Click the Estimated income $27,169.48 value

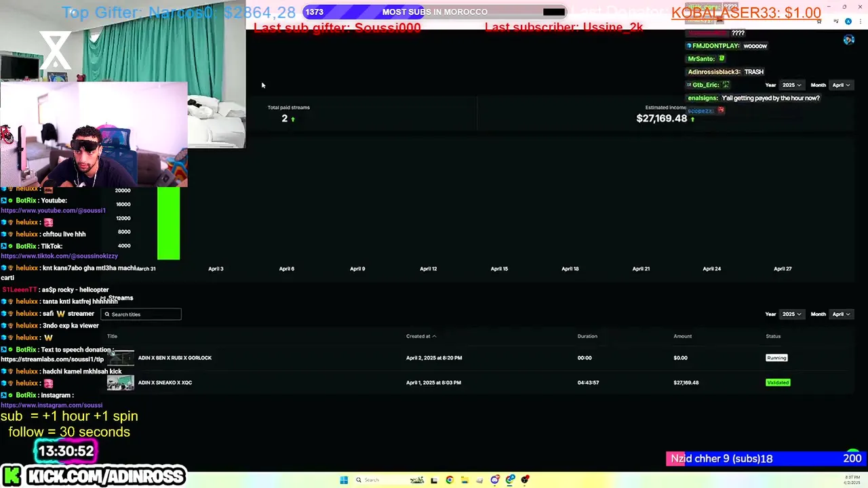[x=662, y=119]
